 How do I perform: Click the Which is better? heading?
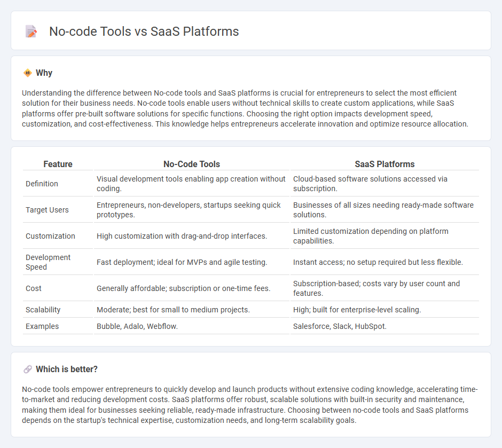click(x=67, y=370)
